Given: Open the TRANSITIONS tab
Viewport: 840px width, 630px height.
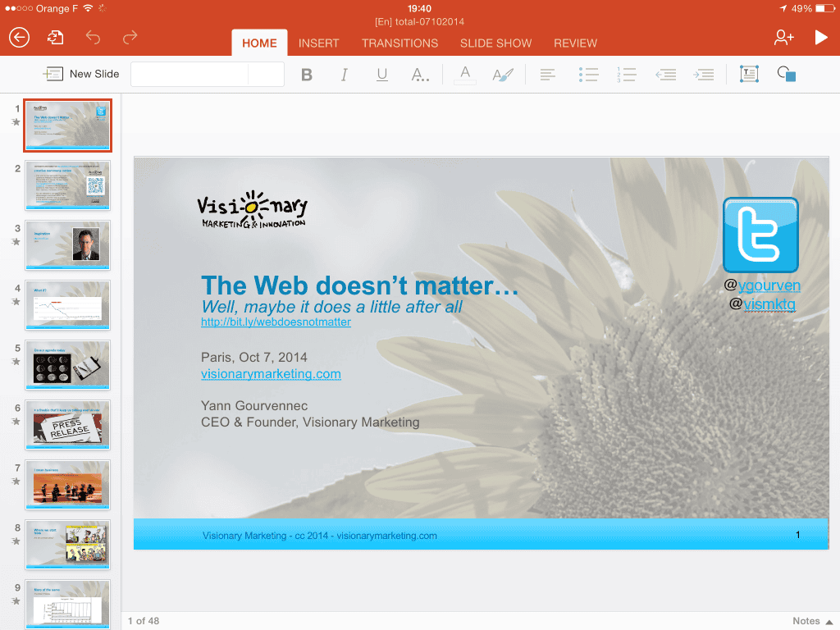Looking at the screenshot, I should (x=399, y=43).
